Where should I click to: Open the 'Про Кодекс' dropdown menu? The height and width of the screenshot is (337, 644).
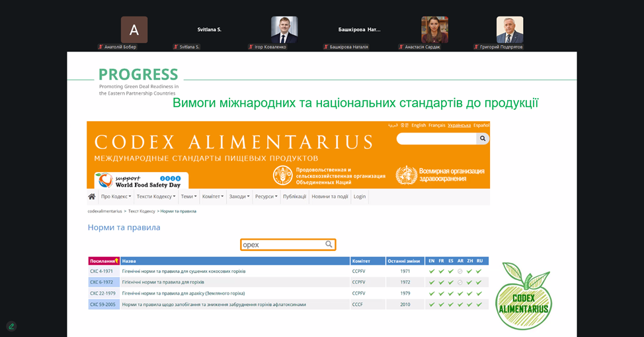click(x=116, y=197)
